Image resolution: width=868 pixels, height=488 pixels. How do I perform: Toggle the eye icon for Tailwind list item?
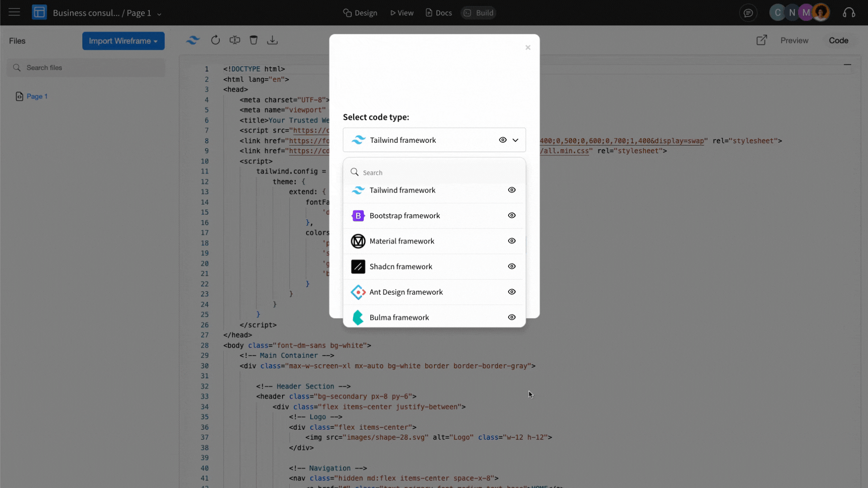pyautogui.click(x=512, y=190)
